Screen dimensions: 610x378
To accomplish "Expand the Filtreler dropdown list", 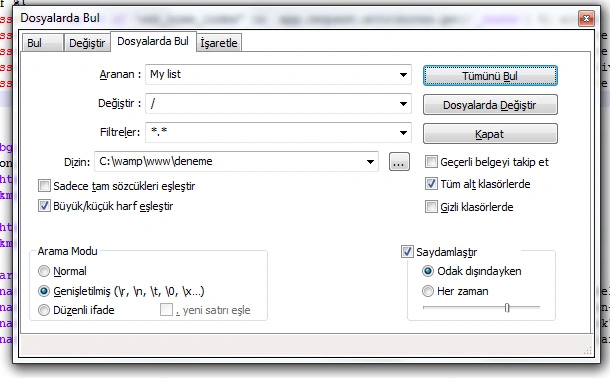I will tap(403, 133).
